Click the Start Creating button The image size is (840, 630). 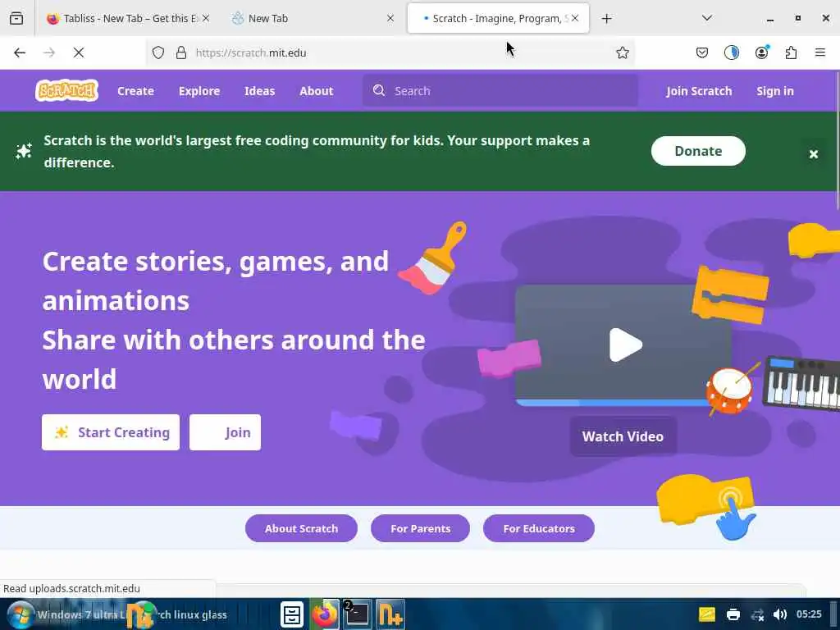tap(111, 432)
